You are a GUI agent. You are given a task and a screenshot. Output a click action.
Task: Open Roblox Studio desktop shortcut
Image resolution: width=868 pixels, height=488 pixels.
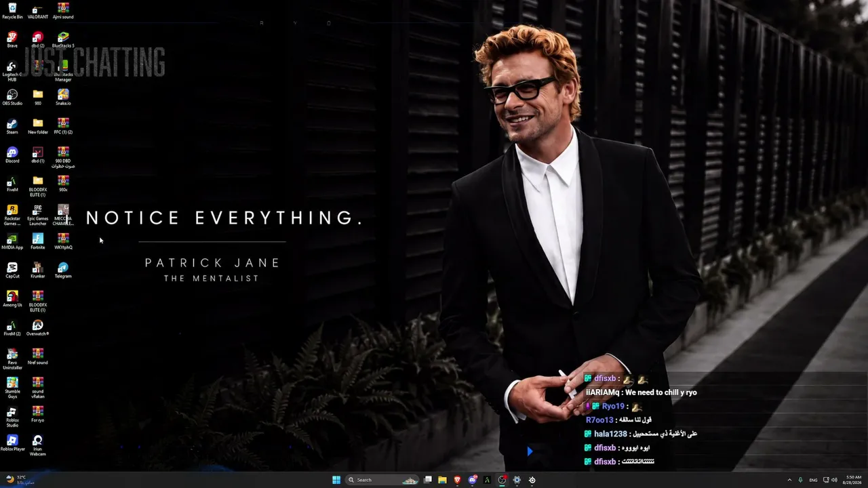[12, 417]
